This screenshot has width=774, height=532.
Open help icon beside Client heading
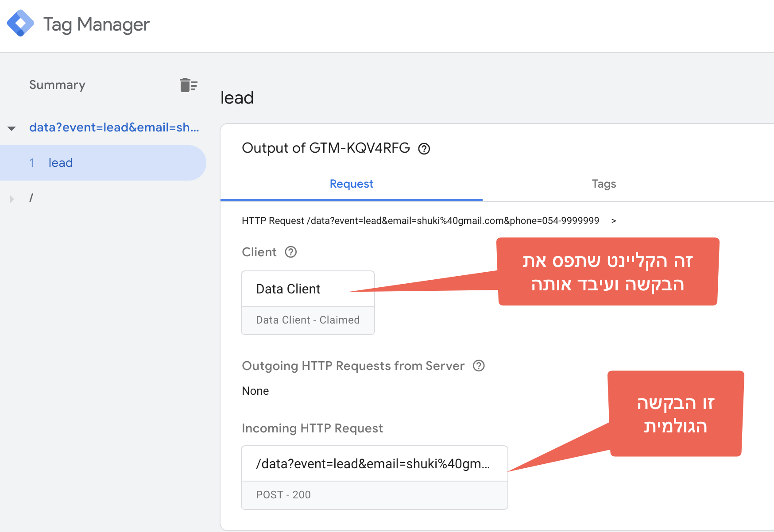coord(291,252)
